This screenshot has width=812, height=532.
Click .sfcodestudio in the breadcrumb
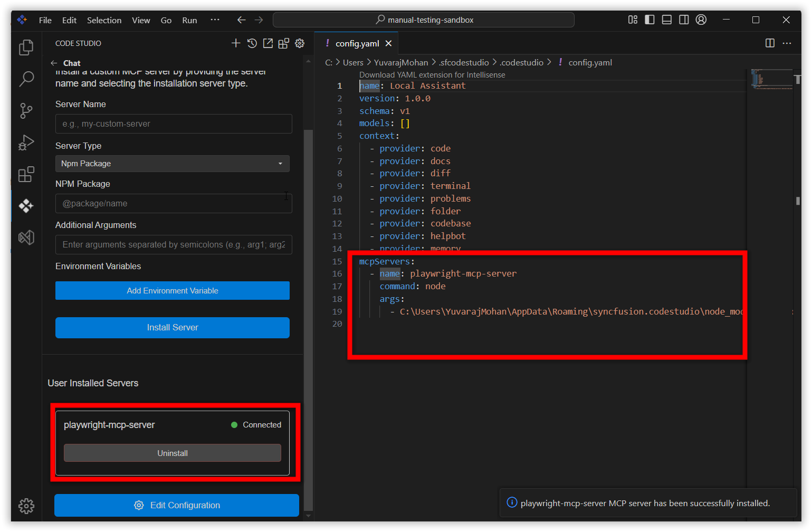coord(464,62)
